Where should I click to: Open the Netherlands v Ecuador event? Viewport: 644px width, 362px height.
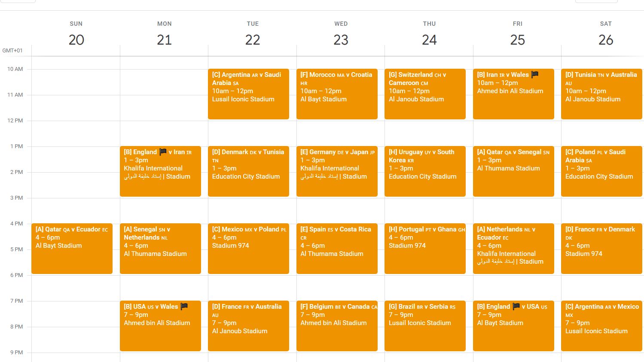coord(513,248)
